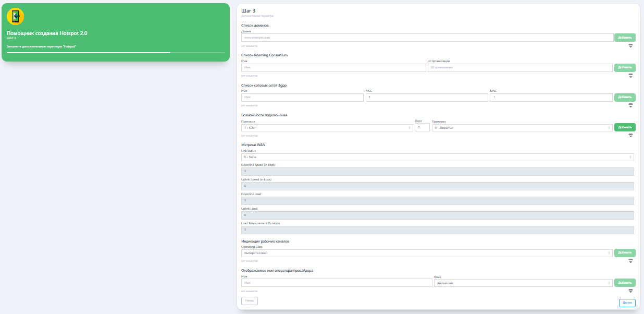
Task: Click the bright green Добавить for connection capabilities
Action: click(625, 127)
